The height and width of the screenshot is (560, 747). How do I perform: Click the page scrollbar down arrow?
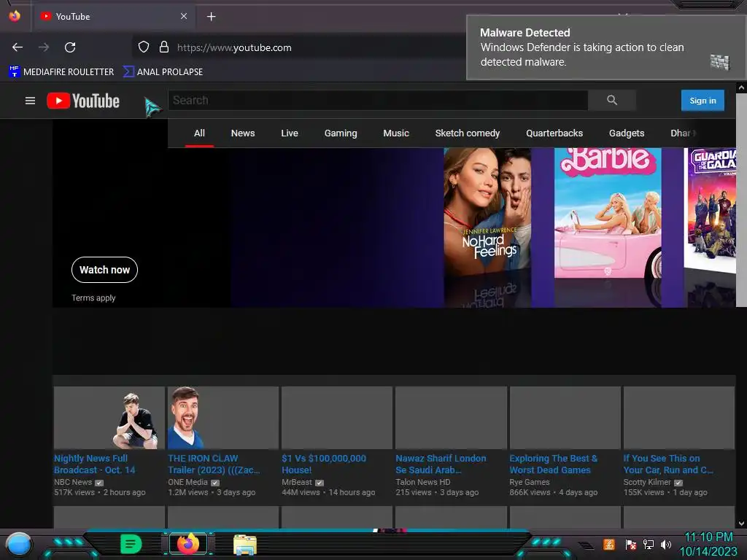point(741,524)
